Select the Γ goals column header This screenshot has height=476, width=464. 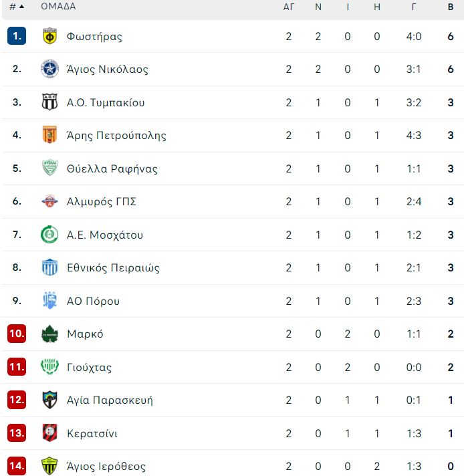pos(414,7)
